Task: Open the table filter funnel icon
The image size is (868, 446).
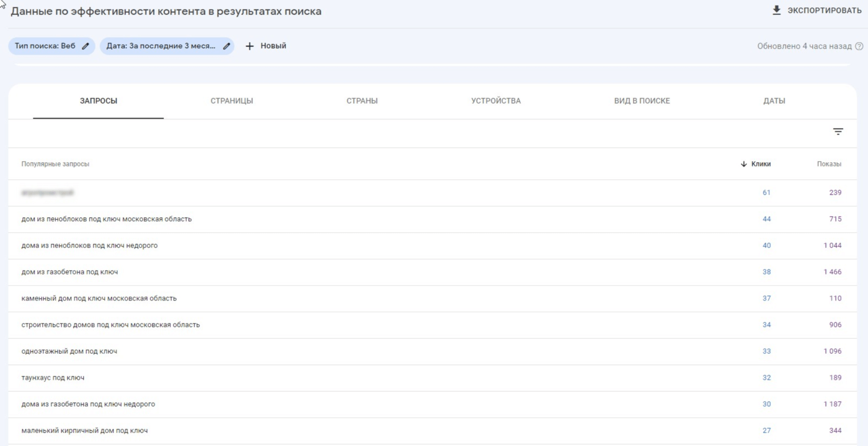Action: [838, 131]
